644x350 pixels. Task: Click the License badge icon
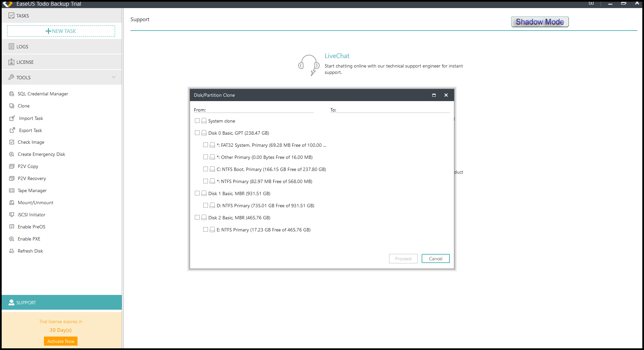[x=11, y=62]
